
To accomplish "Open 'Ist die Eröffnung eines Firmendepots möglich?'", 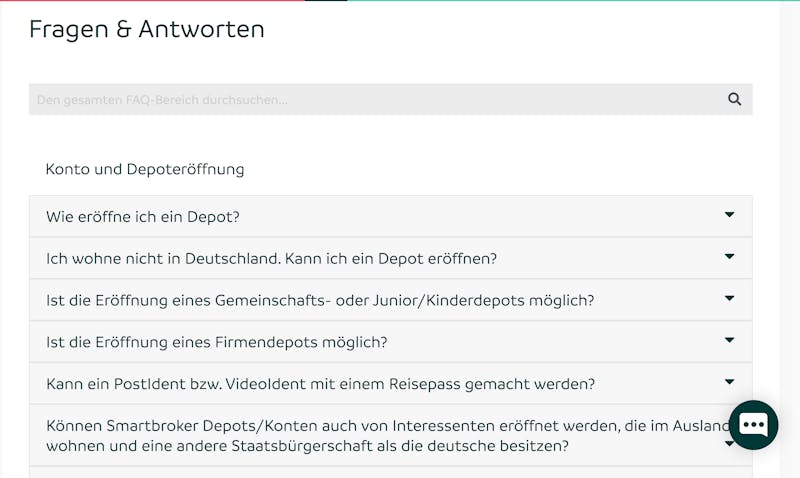I will pyautogui.click(x=217, y=342).
